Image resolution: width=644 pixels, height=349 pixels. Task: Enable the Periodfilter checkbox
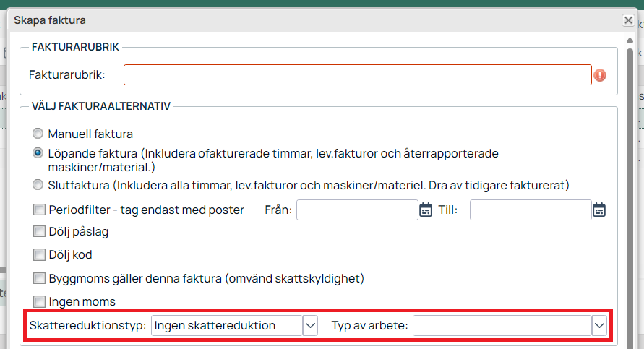click(x=39, y=210)
